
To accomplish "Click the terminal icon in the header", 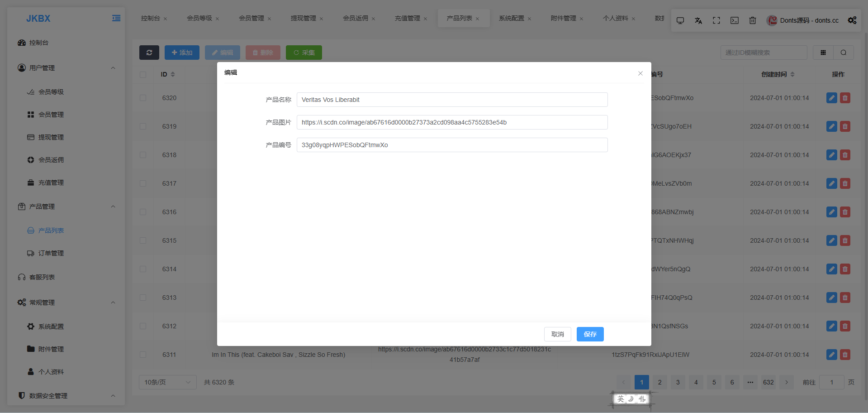I will pyautogui.click(x=734, y=20).
